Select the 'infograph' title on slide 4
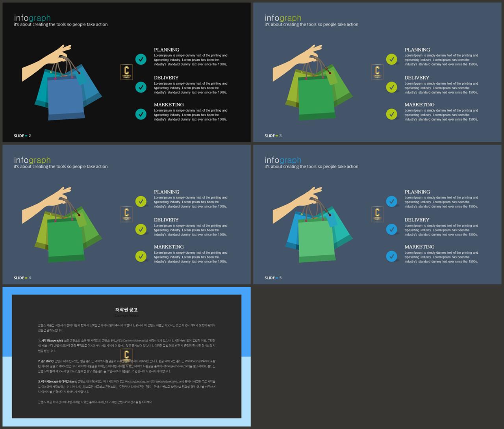504x429 pixels. pos(32,160)
